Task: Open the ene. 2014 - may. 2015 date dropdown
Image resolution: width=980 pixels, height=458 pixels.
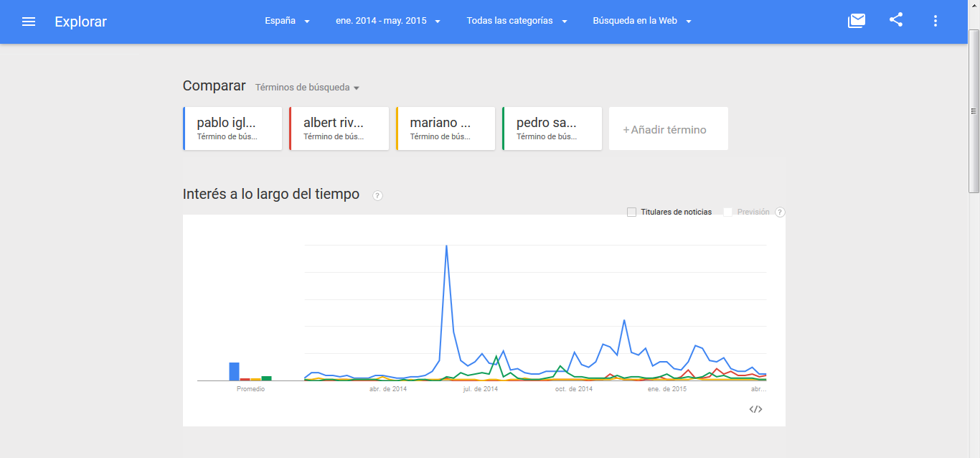Action: (388, 21)
